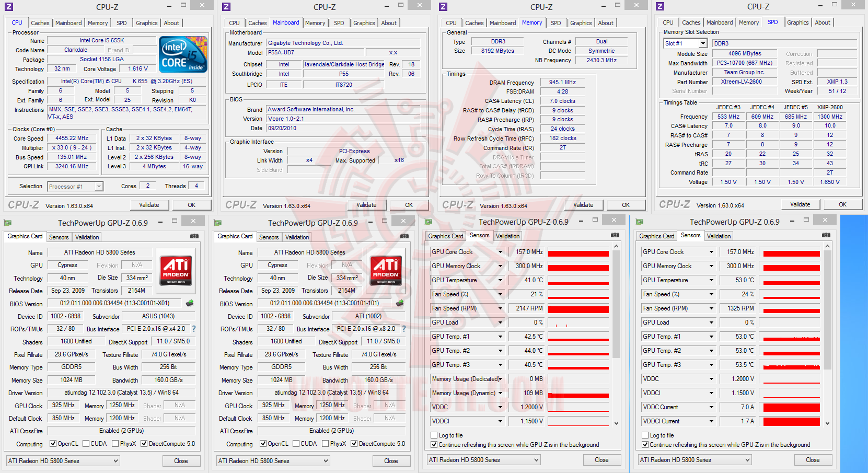
Task: Open the Processor #1 selection dropdown
Action: coord(99,187)
